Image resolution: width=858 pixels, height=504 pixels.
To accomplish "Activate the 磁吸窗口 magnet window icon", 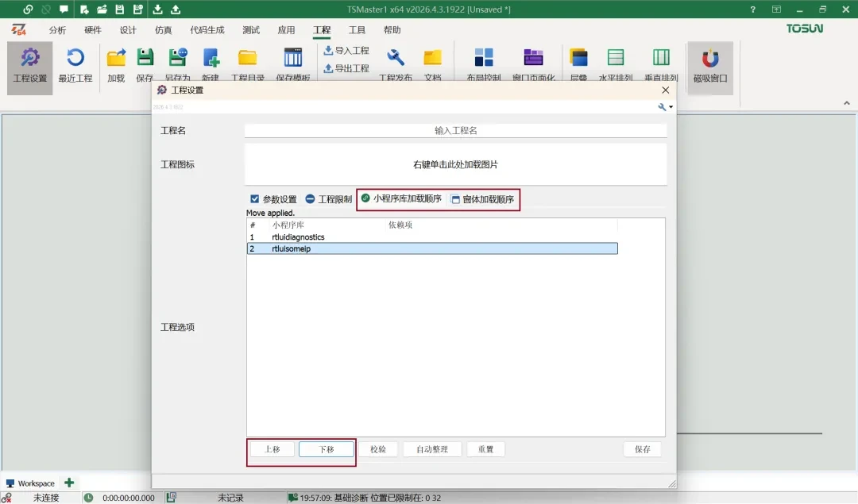I will tap(709, 63).
